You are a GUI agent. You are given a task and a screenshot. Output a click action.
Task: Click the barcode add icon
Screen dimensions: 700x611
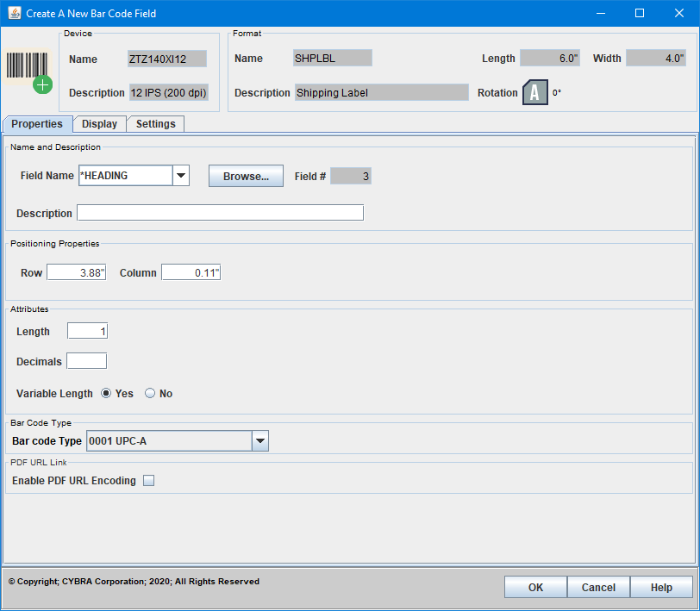pyautogui.click(x=29, y=72)
